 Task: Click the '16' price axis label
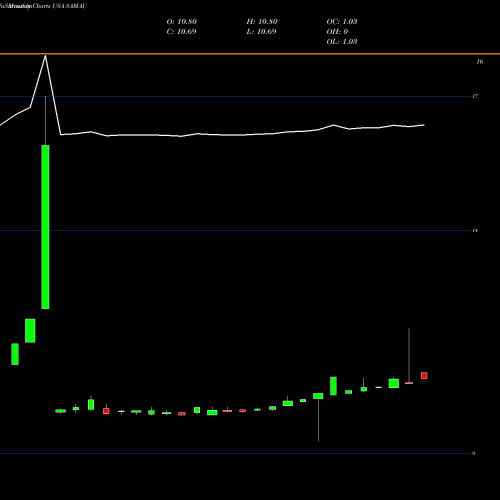tap(480, 62)
